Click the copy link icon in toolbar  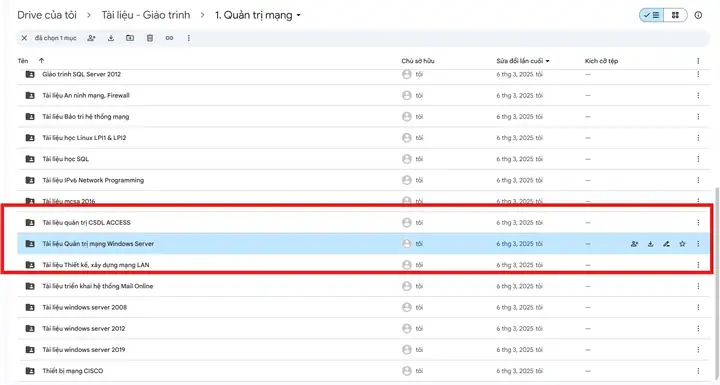pyautogui.click(x=169, y=38)
